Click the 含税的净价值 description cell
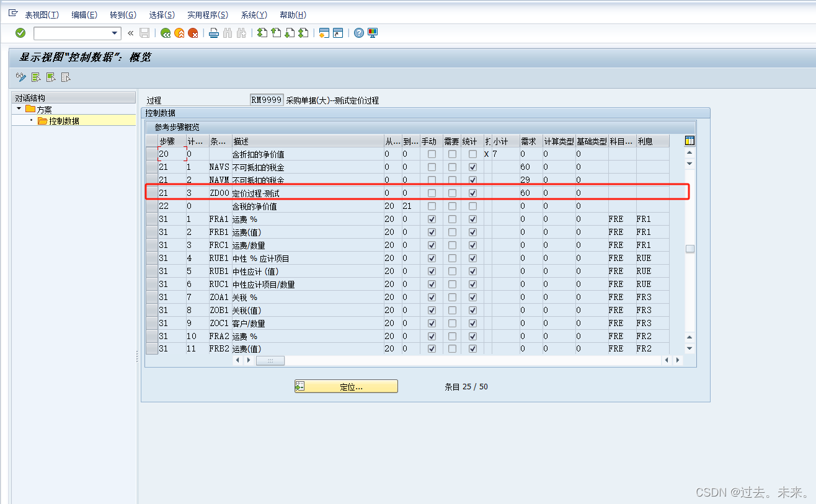The width and height of the screenshot is (816, 504). 308,206
